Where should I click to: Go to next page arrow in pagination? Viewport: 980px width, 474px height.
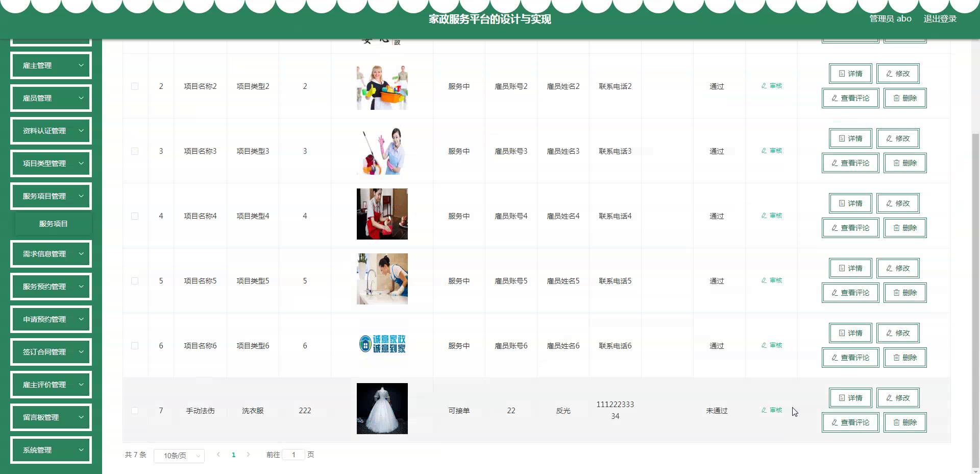(x=248, y=455)
